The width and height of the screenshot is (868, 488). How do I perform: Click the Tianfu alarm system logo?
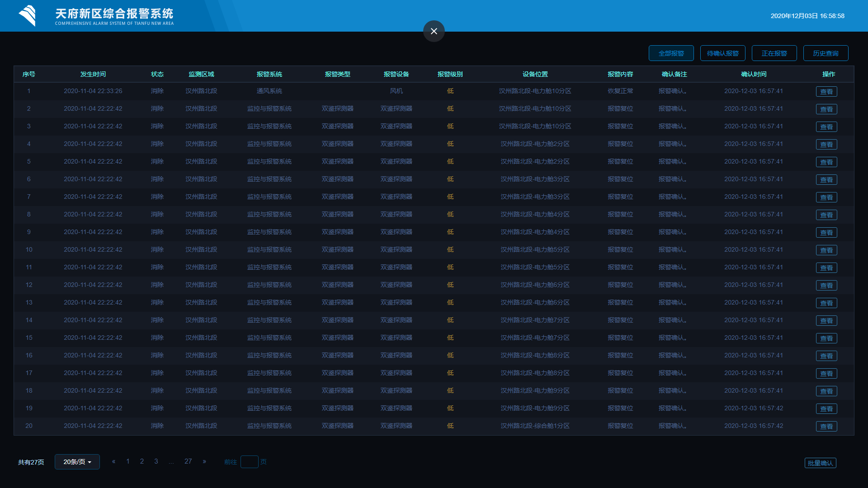tap(28, 16)
